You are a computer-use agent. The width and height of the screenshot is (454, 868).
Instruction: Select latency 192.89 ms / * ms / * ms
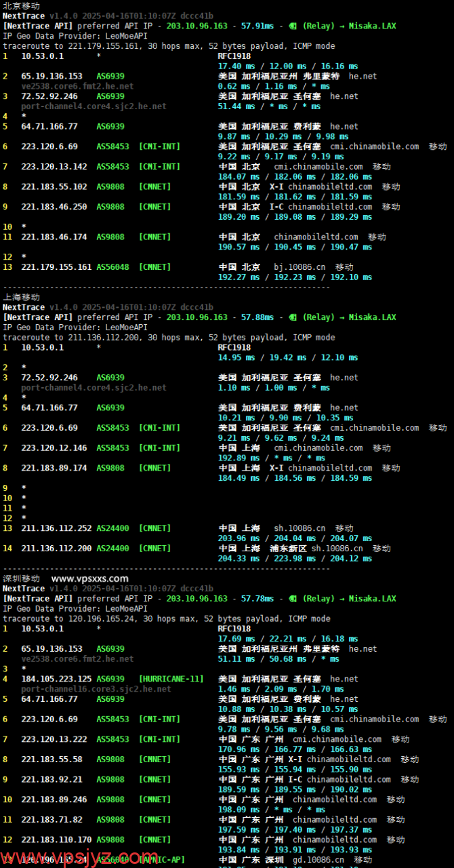point(272,458)
